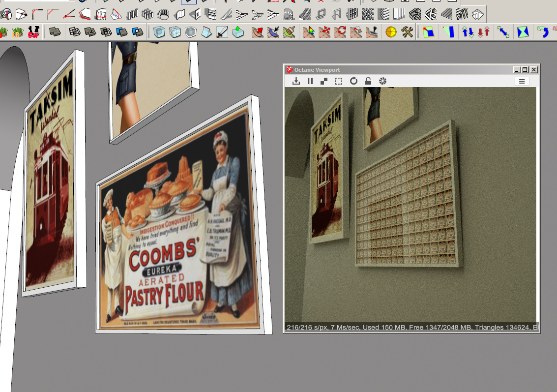Select the chamfer corner tool
The height and width of the screenshot is (392, 557).
click(53, 14)
